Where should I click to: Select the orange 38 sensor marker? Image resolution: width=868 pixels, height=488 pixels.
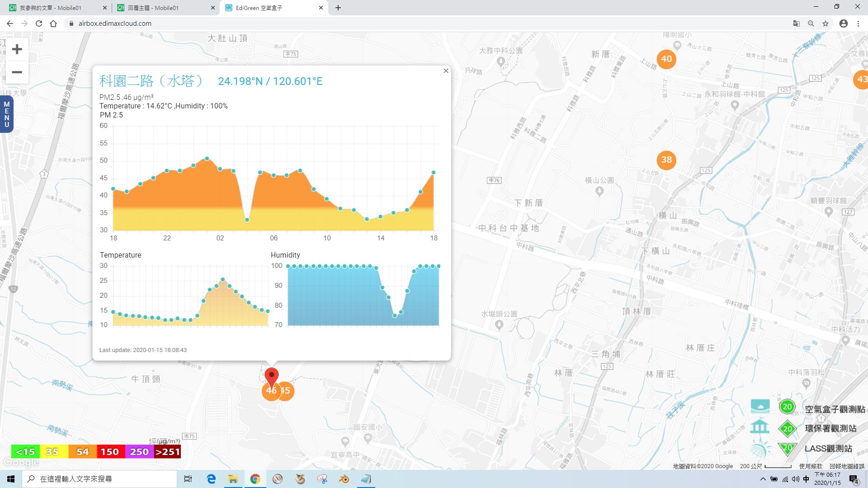(666, 160)
